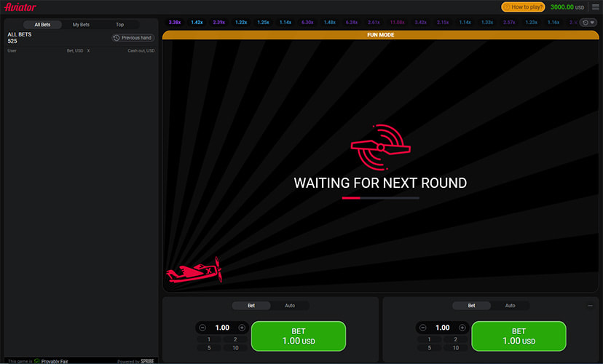The width and height of the screenshot is (603, 364).
Task: Increase right bet amount with plus icon
Action: coord(462,328)
